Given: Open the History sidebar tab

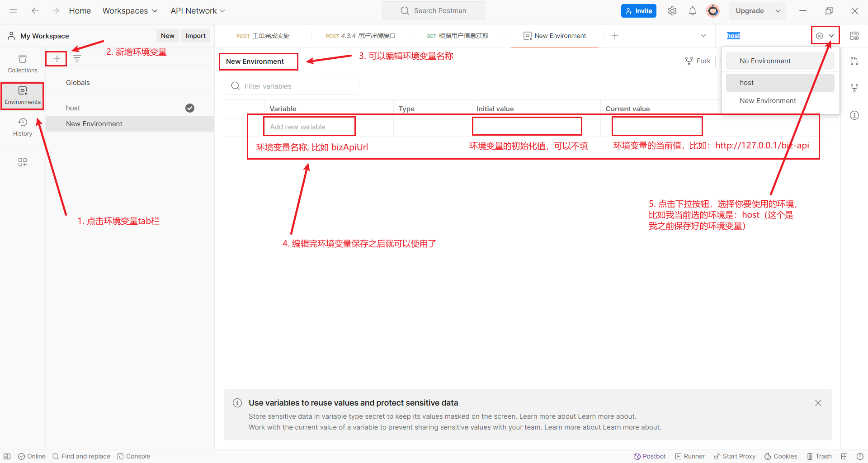Looking at the screenshot, I should pos(23,127).
